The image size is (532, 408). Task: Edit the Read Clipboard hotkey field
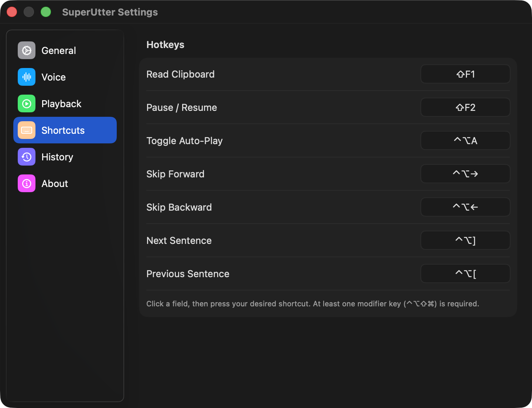point(465,74)
